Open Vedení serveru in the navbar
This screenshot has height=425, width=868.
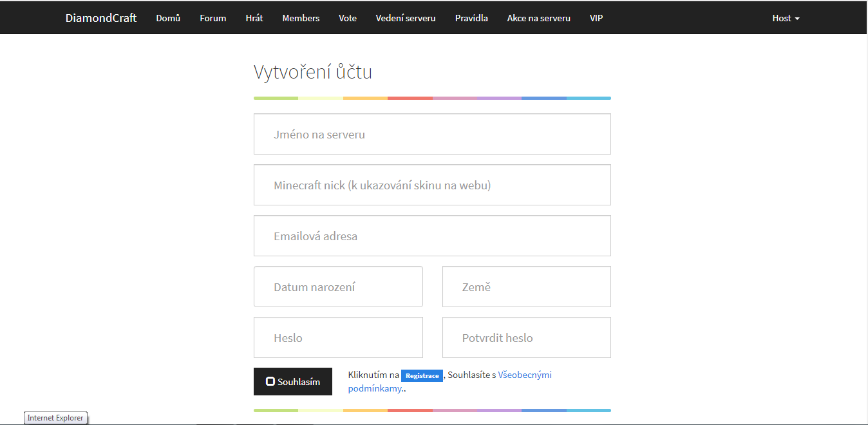[x=406, y=18]
